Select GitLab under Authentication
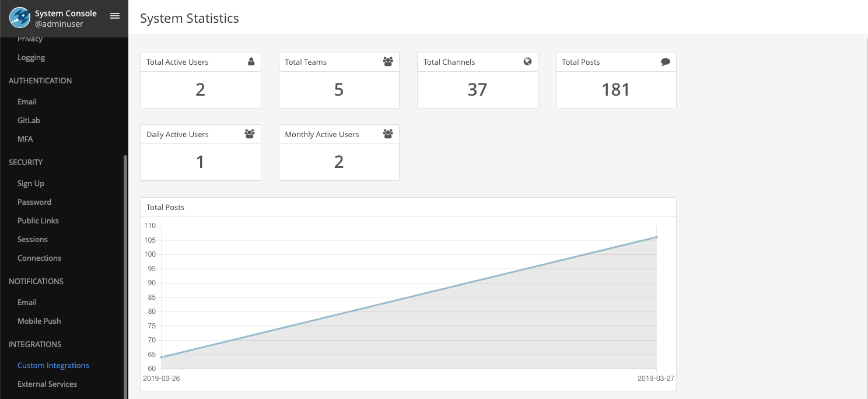The width and height of the screenshot is (868, 399). 29,120
